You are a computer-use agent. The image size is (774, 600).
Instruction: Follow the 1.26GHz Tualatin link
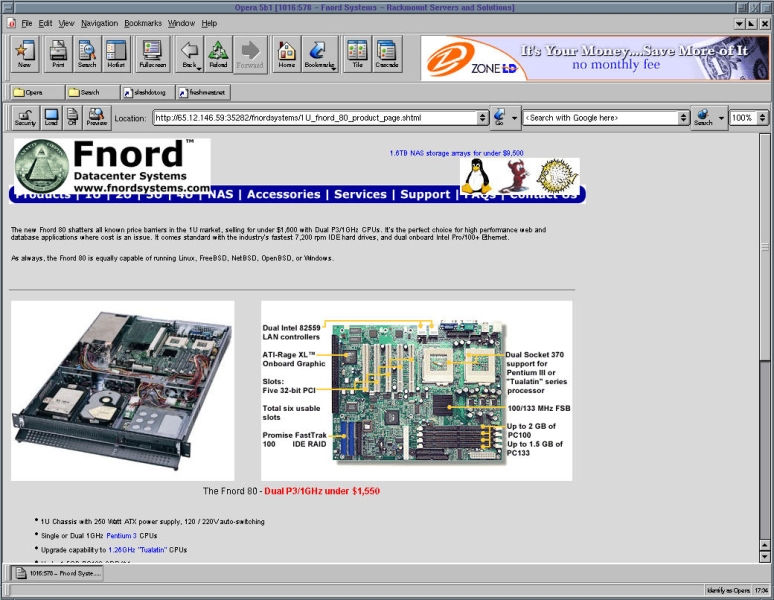click(x=138, y=550)
